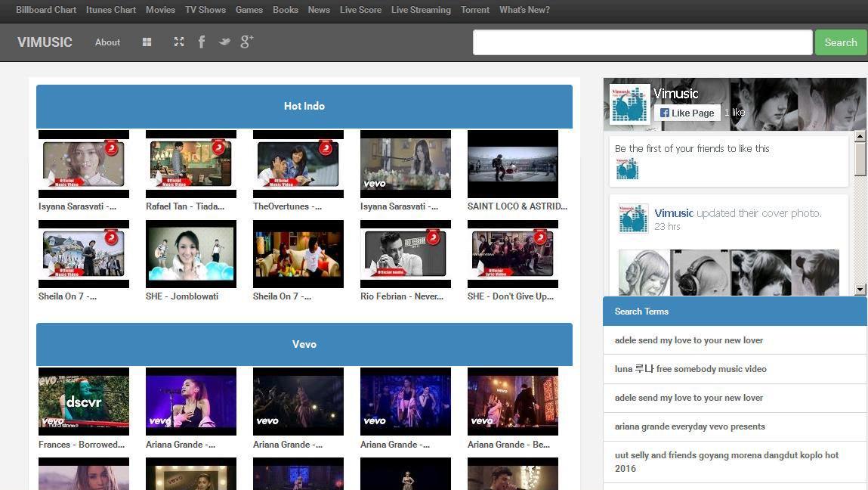Open the Books menu item
This screenshot has height=490, width=868.
click(x=285, y=10)
